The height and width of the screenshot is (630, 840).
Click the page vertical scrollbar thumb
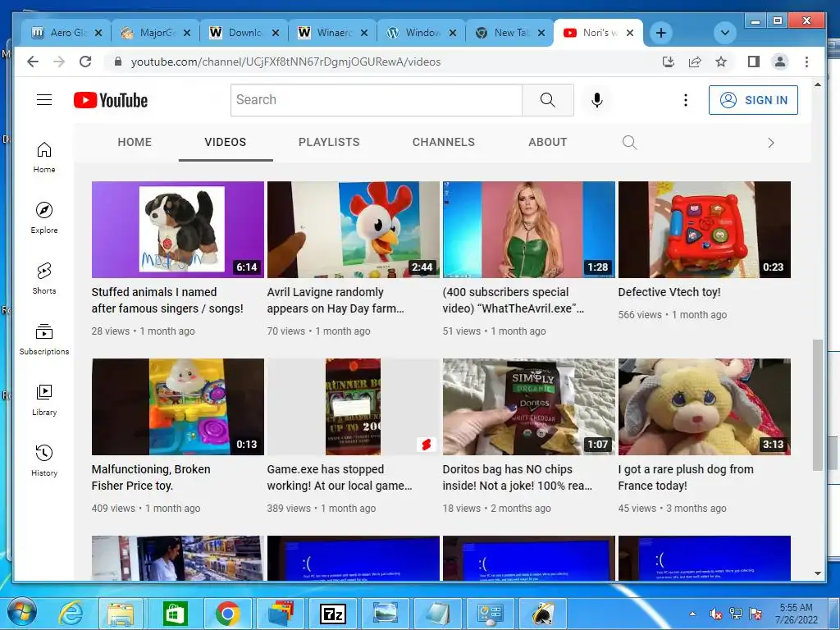(818, 405)
